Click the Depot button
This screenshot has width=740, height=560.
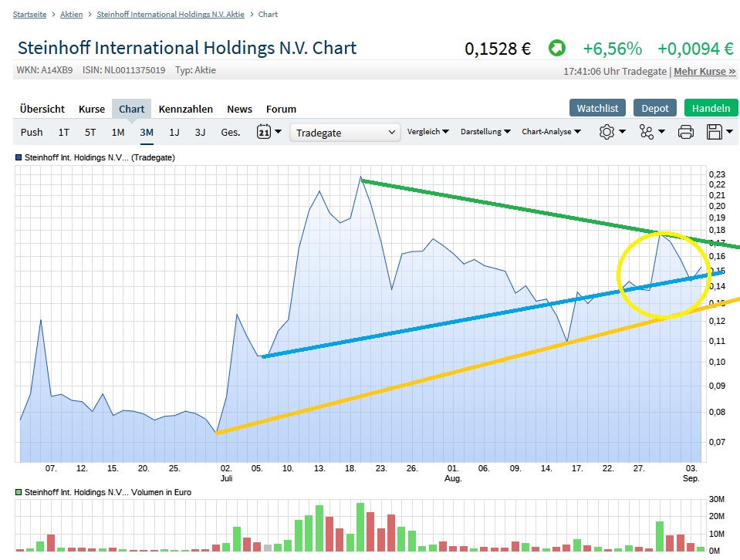(x=655, y=108)
